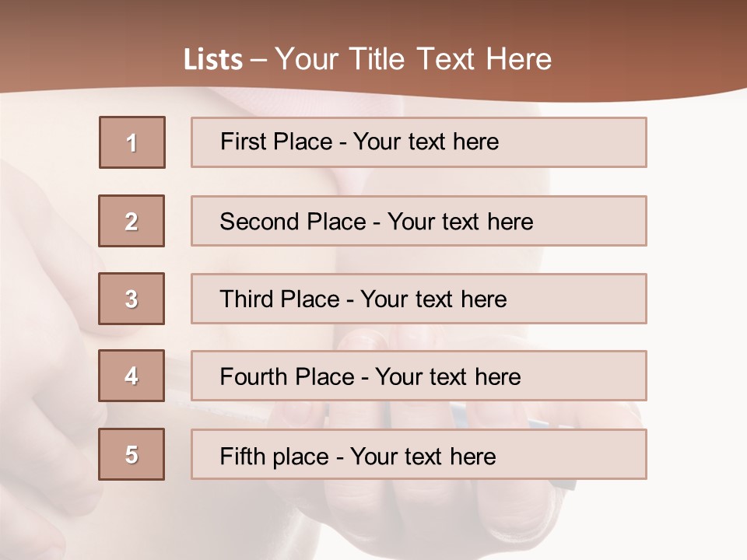The height and width of the screenshot is (560, 747).
Task: Click the Fourth Place text bar
Action: click(x=419, y=376)
